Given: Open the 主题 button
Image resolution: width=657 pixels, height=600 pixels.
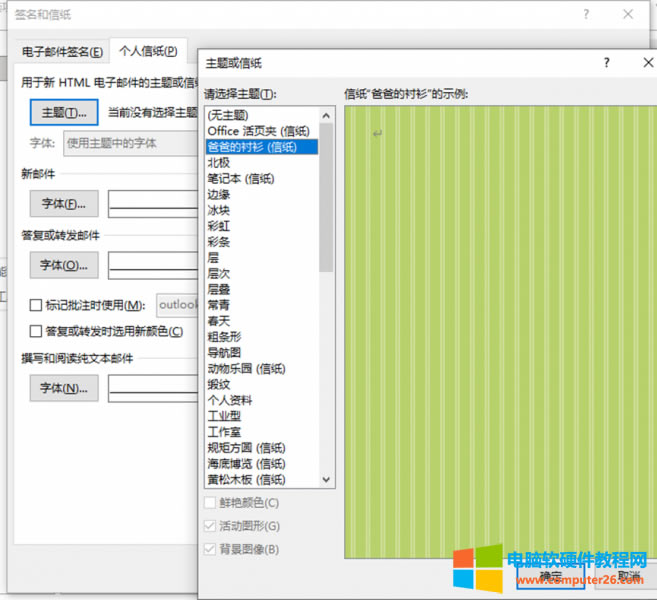Looking at the screenshot, I should tap(64, 112).
